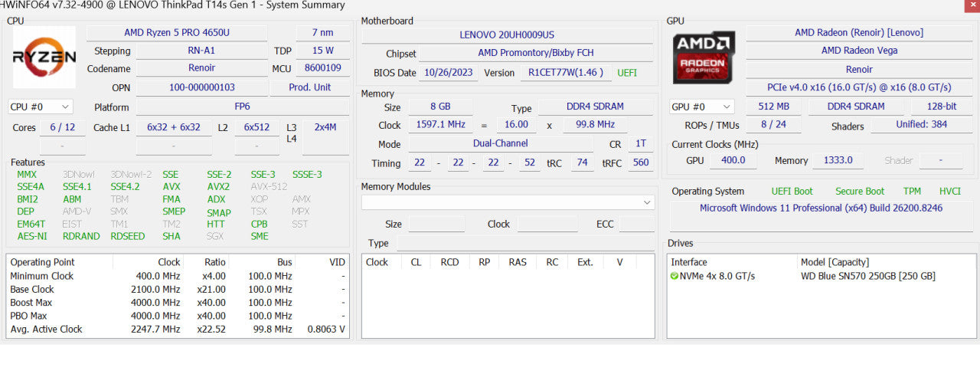The width and height of the screenshot is (980, 374).
Task: Select the PBO Max row
Action: [x=178, y=316]
